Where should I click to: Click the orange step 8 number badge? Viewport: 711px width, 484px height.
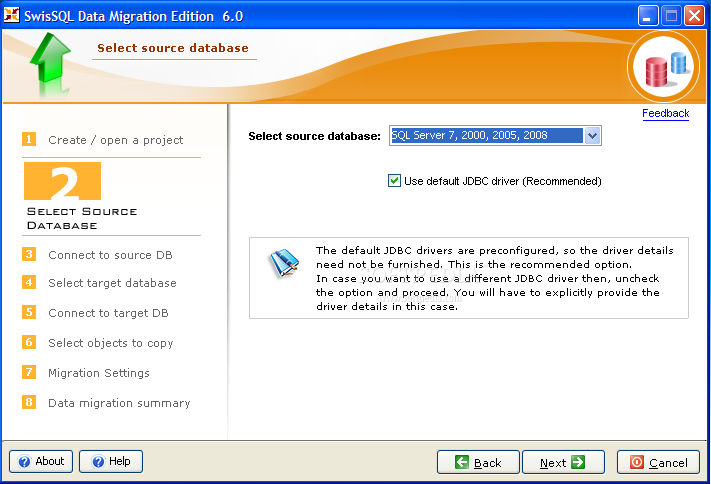29,402
